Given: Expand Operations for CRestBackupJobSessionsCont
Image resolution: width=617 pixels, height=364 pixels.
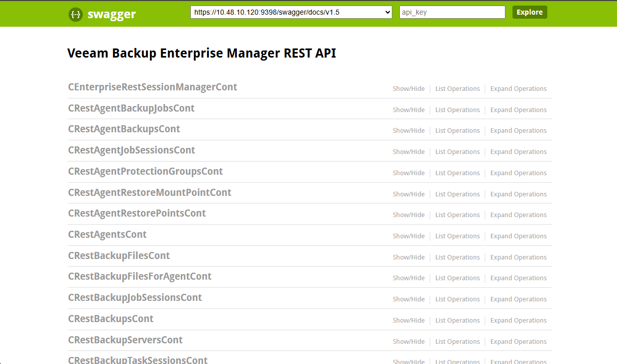Looking at the screenshot, I should [x=519, y=299].
